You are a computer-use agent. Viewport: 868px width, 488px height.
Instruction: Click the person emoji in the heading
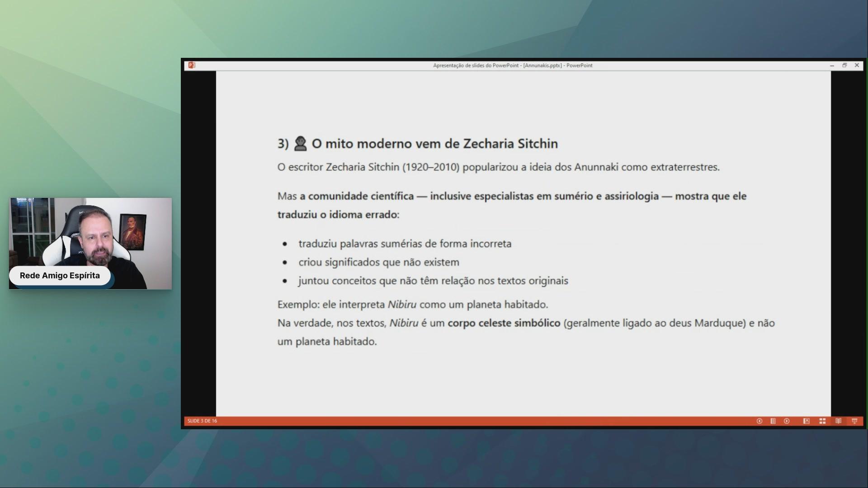coord(300,144)
